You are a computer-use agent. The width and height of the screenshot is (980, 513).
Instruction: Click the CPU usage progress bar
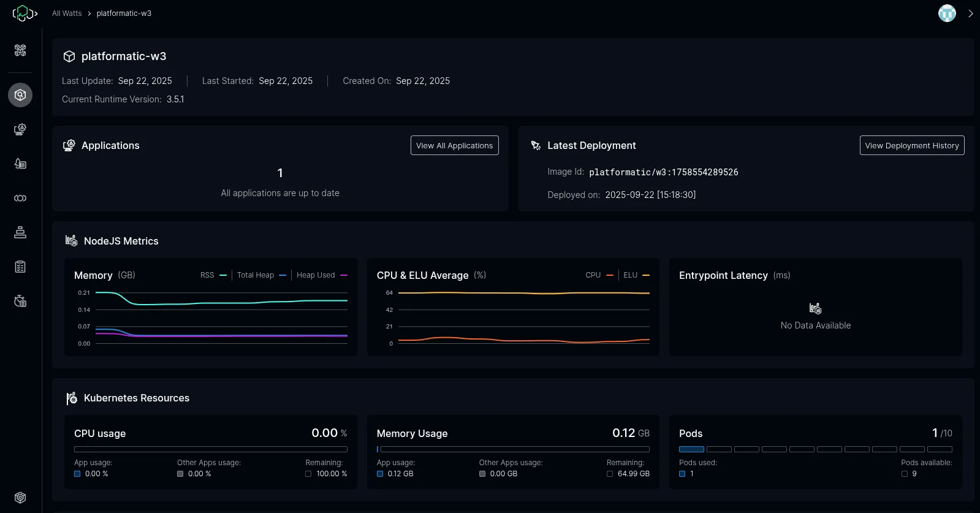pos(210,449)
